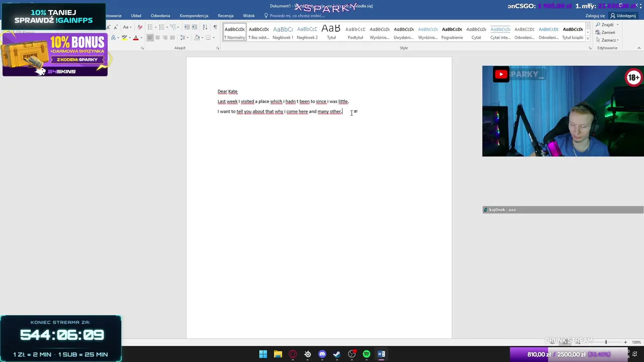The width and height of the screenshot is (644, 362).
Task: Expand font color dropdown arrow
Action: point(141,38)
